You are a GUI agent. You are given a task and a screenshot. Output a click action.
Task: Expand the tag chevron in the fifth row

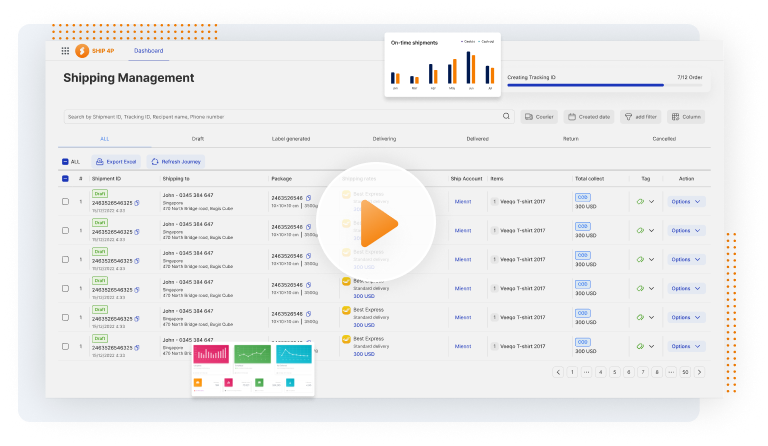[x=651, y=317]
